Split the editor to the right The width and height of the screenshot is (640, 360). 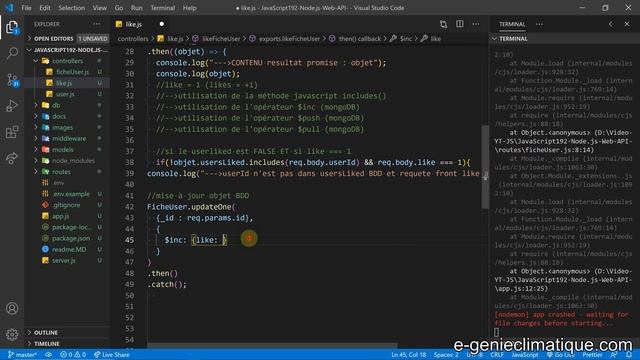460,24
